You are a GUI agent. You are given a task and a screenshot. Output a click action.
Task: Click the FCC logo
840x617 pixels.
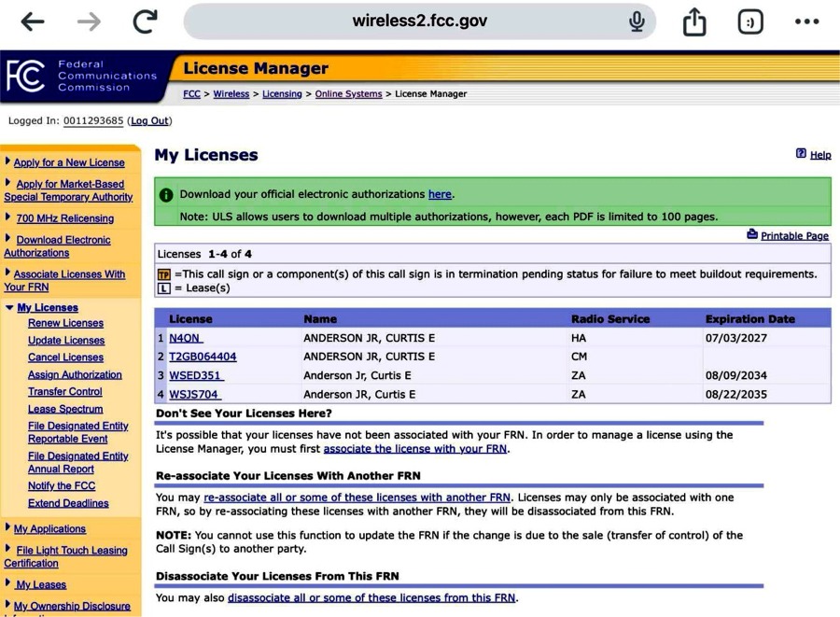[x=25, y=76]
